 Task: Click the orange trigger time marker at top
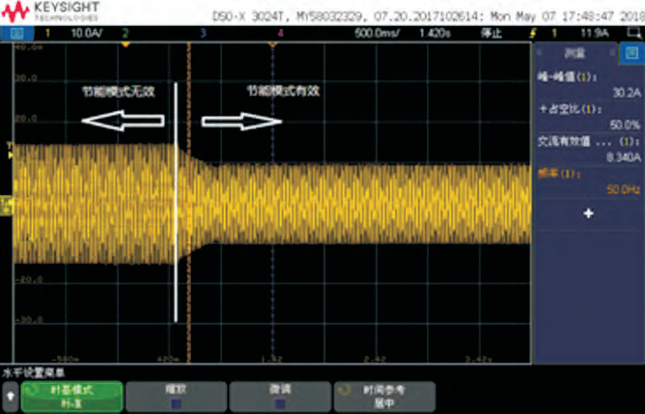(272, 46)
